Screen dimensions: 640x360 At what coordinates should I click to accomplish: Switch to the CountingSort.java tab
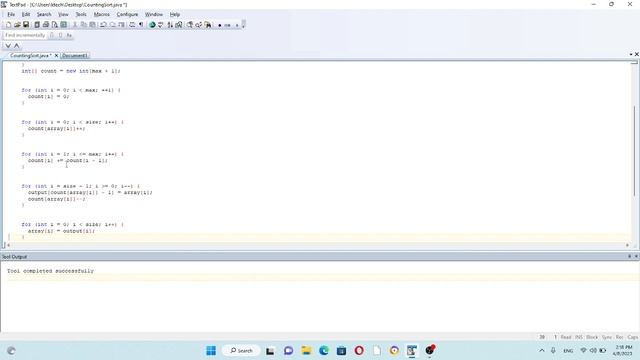[31, 56]
